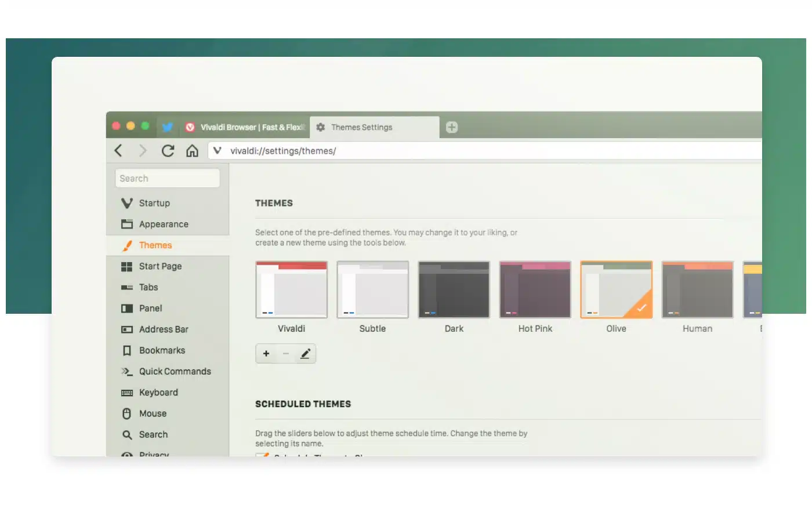
Task: Click the Vivaldi logo in the address bar
Action: pos(217,151)
